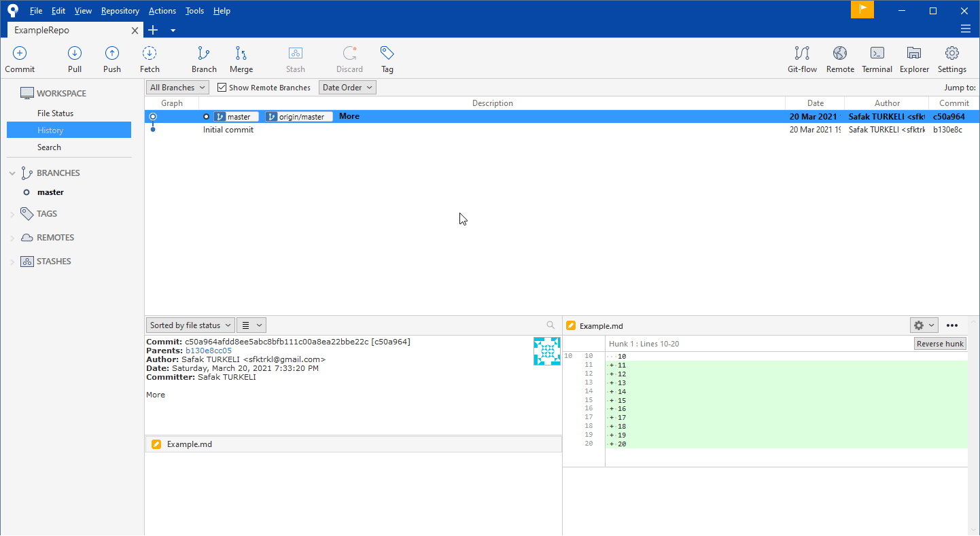Follow the parent commit link b130e8cc05
Screen dimensions: 980x536
pos(209,351)
